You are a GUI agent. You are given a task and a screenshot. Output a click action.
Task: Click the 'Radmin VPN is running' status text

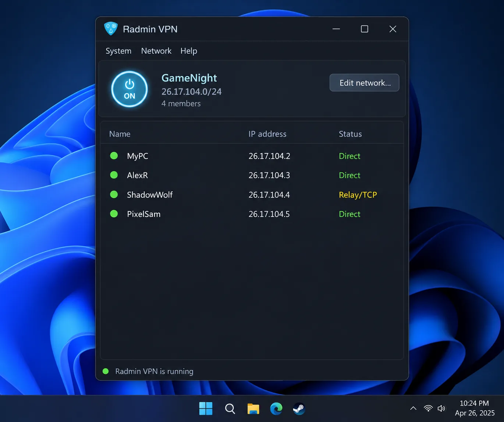pos(154,371)
